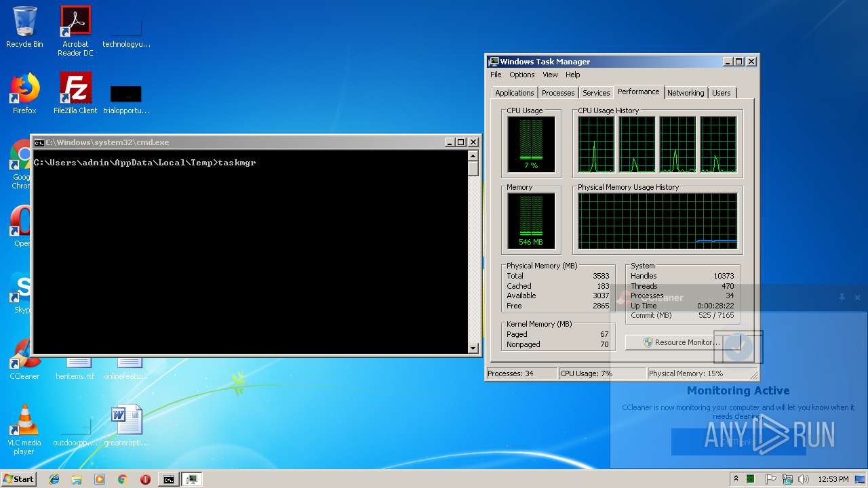Click the taskbar clock showing 12:53 PM

coord(833,479)
